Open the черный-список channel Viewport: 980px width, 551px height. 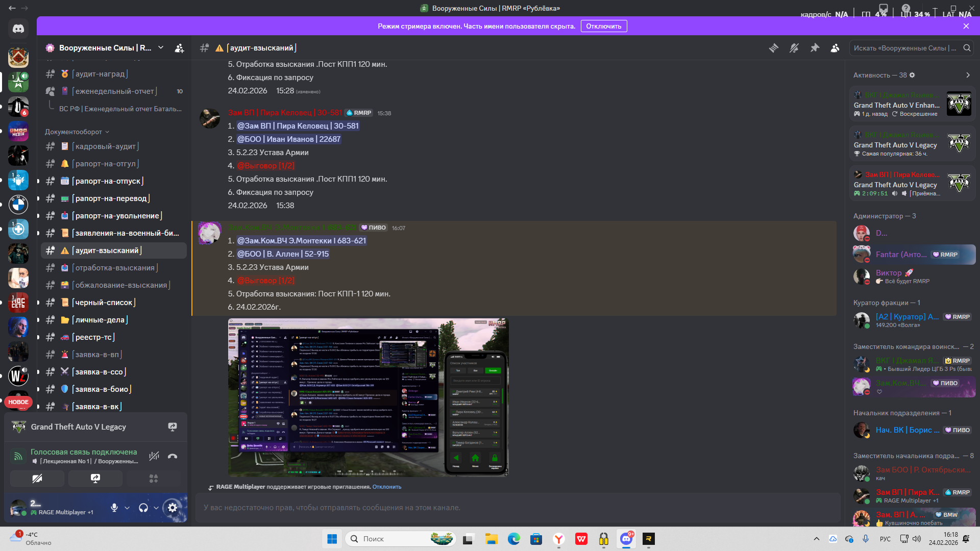click(104, 303)
